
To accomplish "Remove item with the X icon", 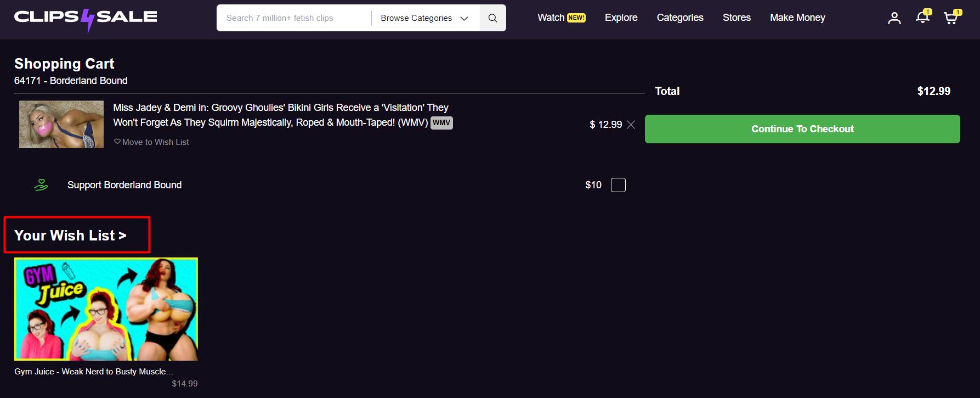I will [x=631, y=125].
